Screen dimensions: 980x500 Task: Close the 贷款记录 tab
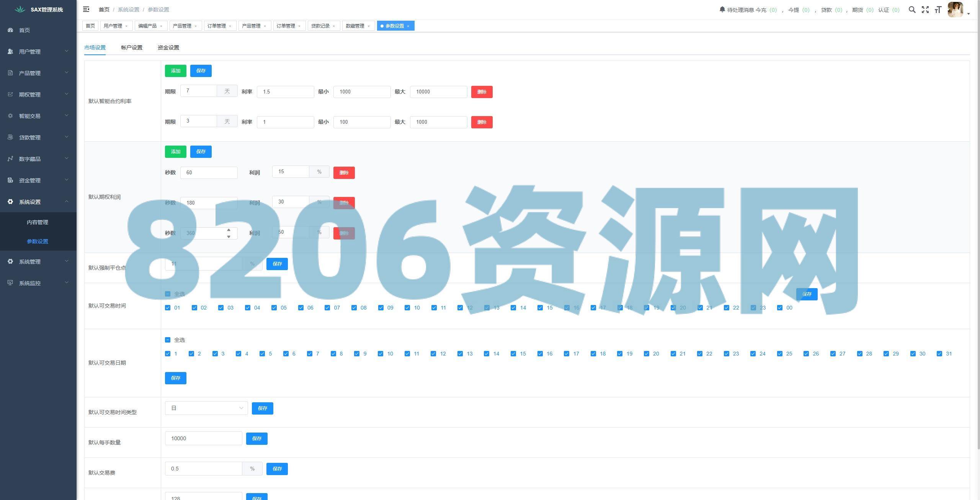334,26
